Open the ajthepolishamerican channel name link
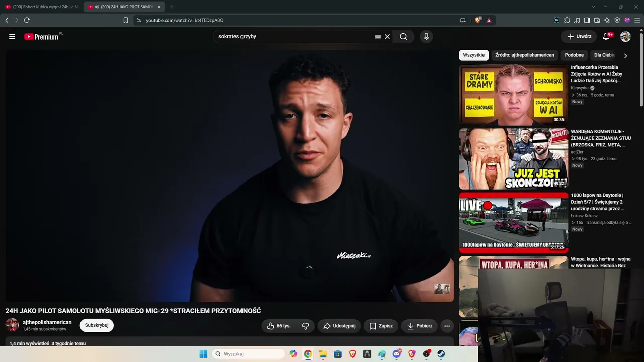Image resolution: width=644 pixels, height=362 pixels. [47, 322]
